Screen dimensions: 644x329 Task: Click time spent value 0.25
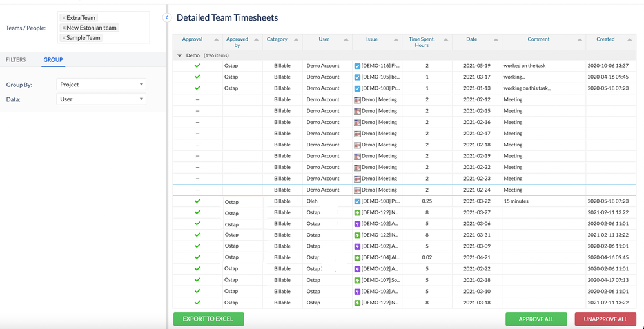point(427,201)
